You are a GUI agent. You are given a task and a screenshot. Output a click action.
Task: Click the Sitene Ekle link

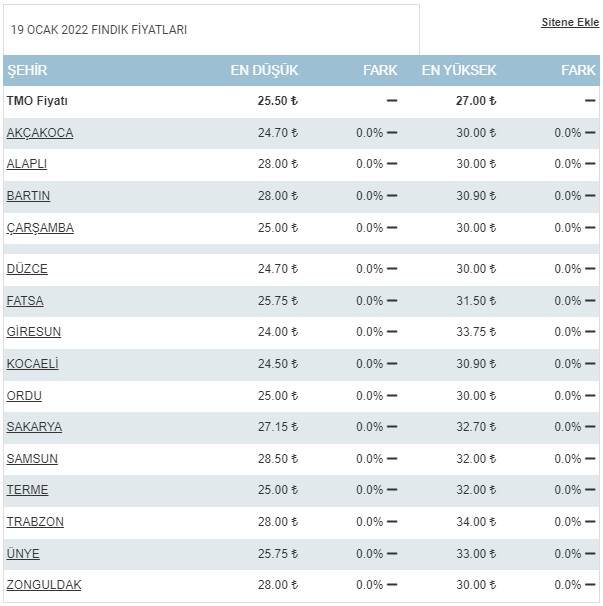tap(570, 22)
